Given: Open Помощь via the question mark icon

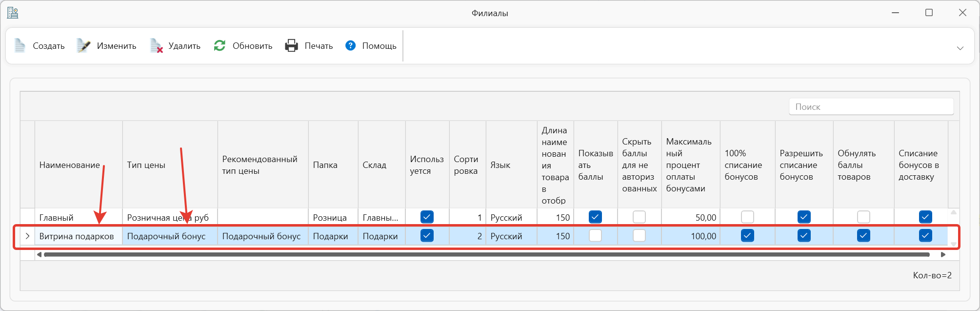Looking at the screenshot, I should 350,45.
